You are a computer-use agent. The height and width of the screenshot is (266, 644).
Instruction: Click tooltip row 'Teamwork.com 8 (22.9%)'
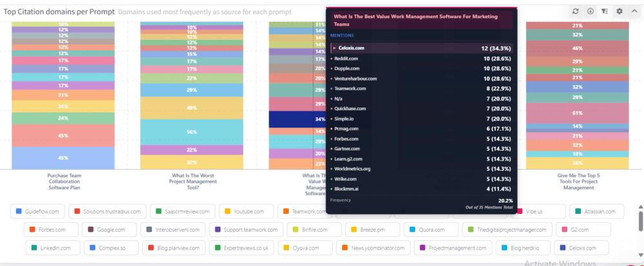(x=422, y=88)
